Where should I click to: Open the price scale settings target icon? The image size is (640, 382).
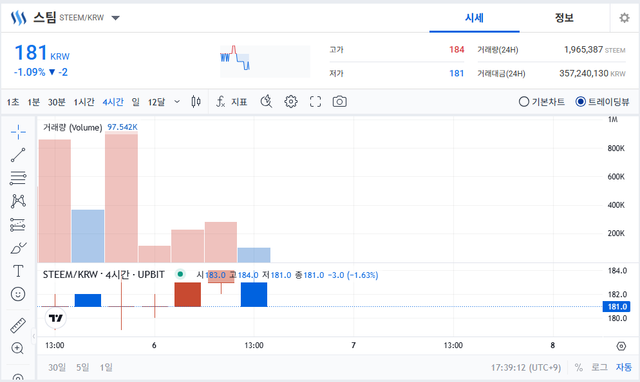pos(621,346)
